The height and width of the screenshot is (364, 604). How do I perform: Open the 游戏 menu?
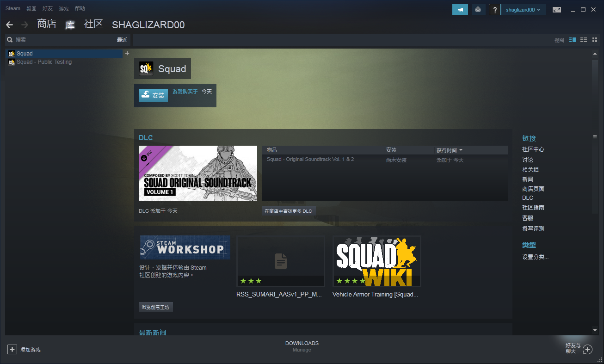point(64,8)
